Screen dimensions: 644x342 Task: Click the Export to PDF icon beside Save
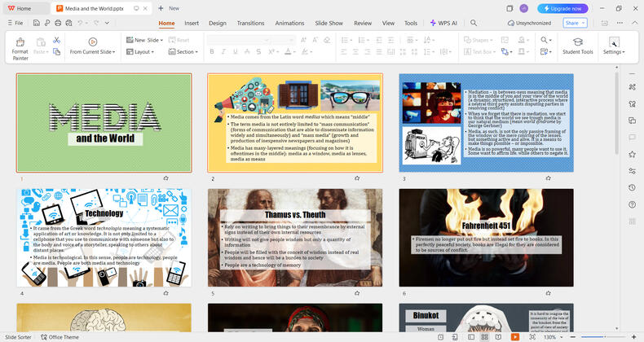click(x=47, y=23)
